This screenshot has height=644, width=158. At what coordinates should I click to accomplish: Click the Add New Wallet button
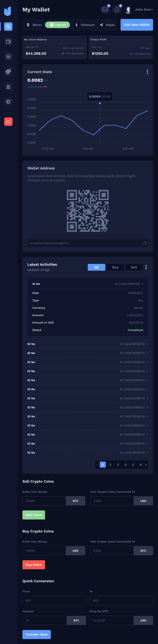coord(137,25)
